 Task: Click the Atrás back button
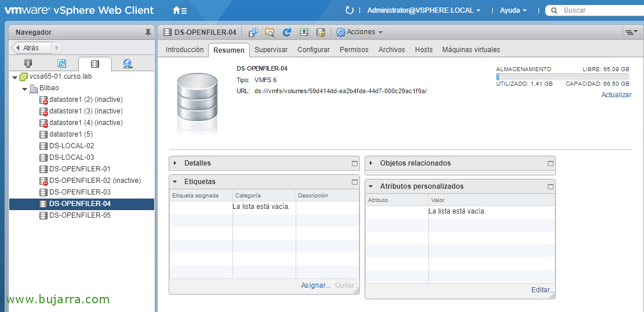click(31, 47)
